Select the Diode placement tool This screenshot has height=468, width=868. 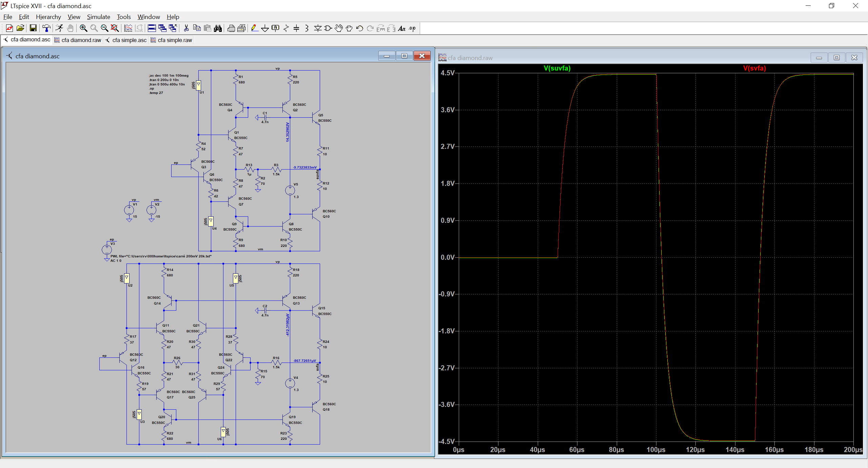click(318, 28)
